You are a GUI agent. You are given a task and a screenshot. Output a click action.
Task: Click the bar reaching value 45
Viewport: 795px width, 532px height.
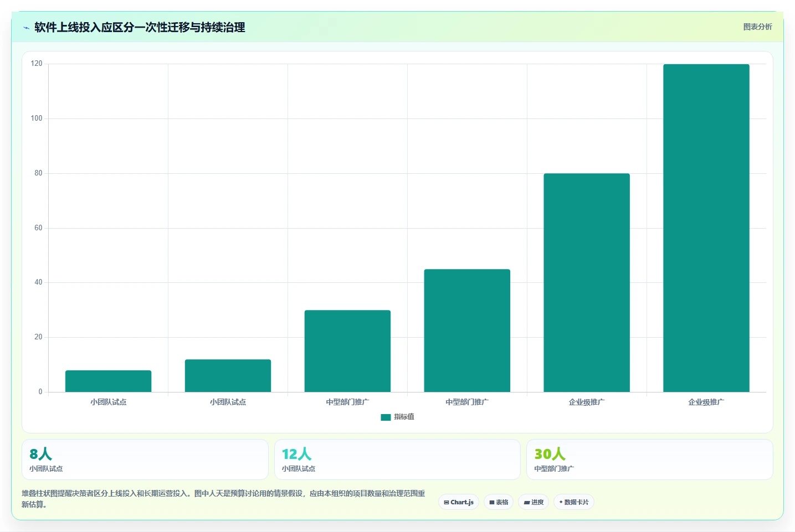[467, 330]
